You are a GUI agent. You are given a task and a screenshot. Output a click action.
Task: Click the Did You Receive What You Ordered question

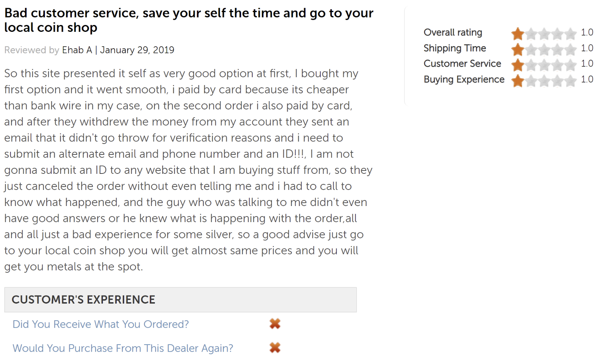pos(101,324)
